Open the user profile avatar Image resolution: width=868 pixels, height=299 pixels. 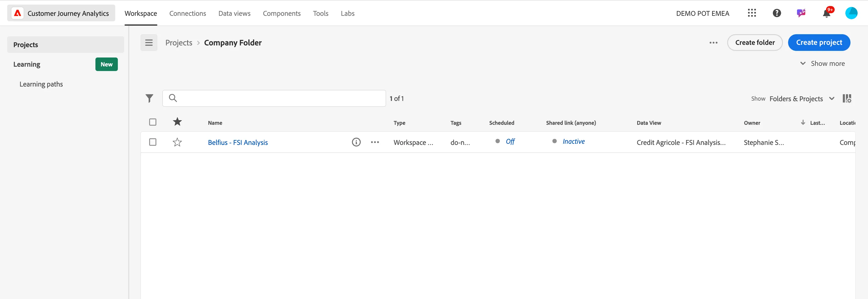pyautogui.click(x=851, y=13)
